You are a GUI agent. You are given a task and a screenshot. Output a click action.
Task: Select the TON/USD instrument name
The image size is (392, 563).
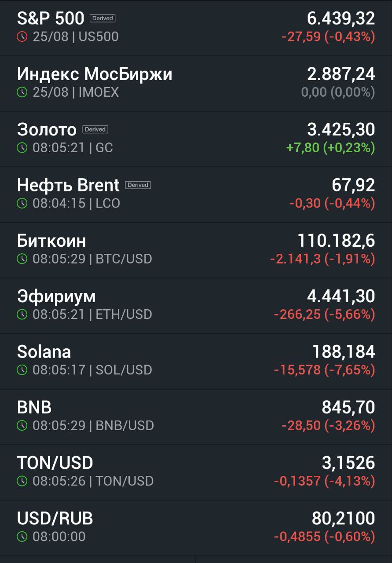click(55, 463)
